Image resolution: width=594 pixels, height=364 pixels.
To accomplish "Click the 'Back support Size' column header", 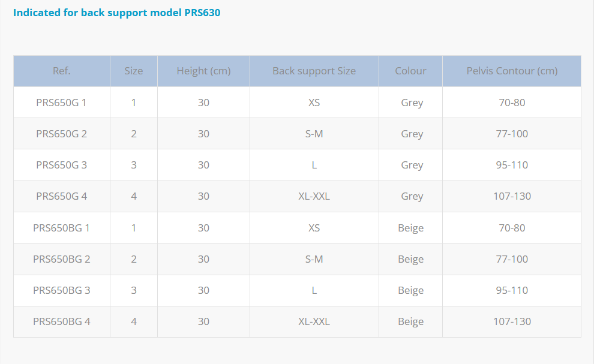I will coord(314,71).
